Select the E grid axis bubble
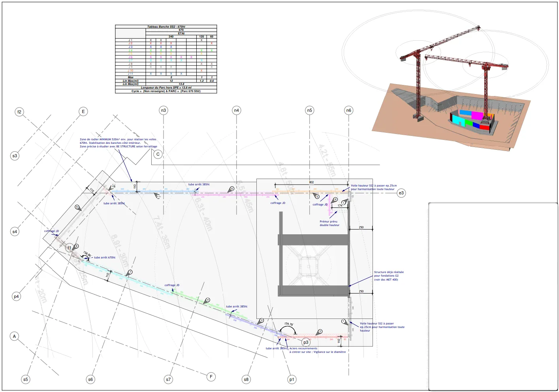Viewport: 559px width, 392px height. [x=83, y=111]
